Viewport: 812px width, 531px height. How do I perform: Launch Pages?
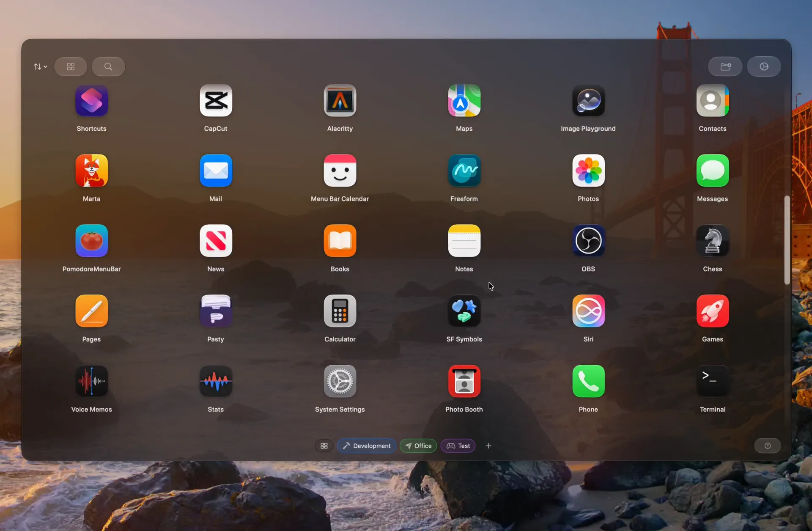tap(91, 311)
